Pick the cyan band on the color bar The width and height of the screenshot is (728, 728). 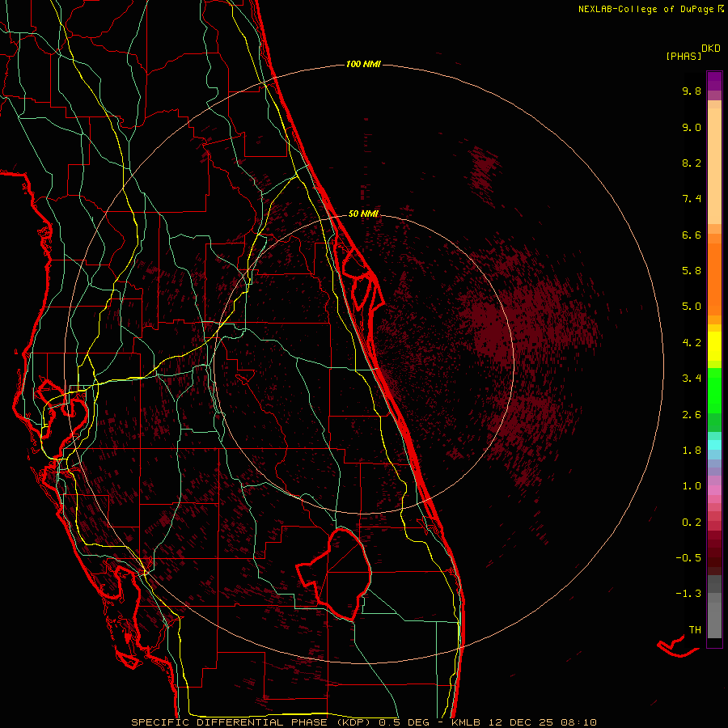(714, 445)
